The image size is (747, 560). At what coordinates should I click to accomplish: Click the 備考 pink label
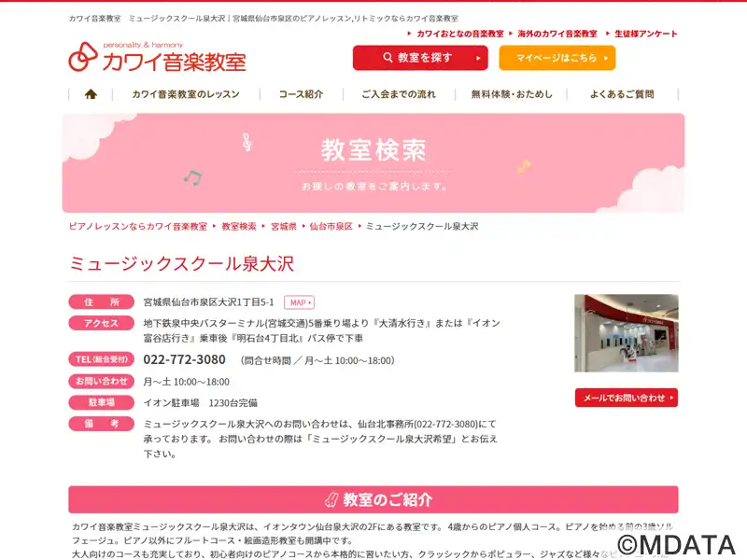(x=102, y=424)
